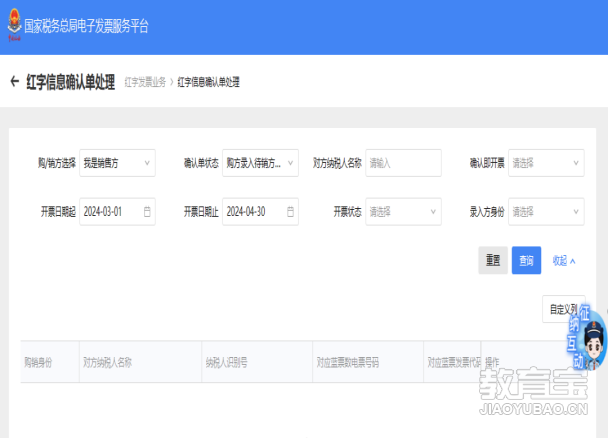
Task: Click the 国家税务总局电子发票服务平台 title
Action: (x=86, y=26)
